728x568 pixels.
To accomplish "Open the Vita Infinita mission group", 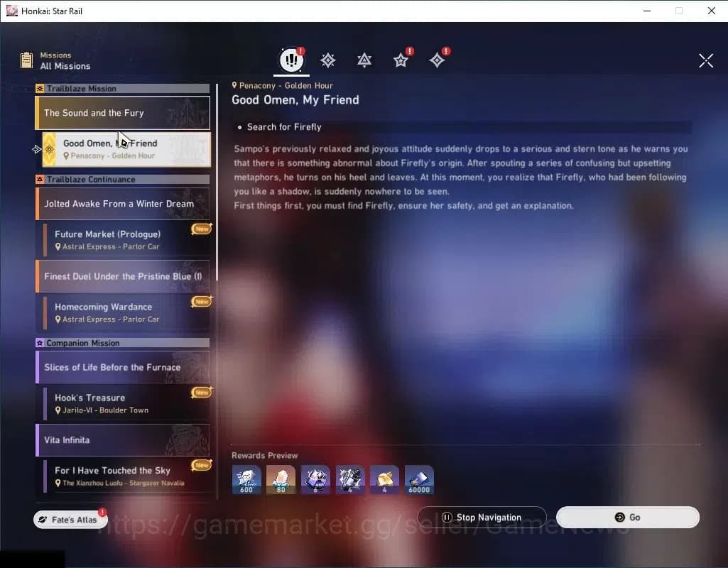I will pyautogui.click(x=123, y=440).
